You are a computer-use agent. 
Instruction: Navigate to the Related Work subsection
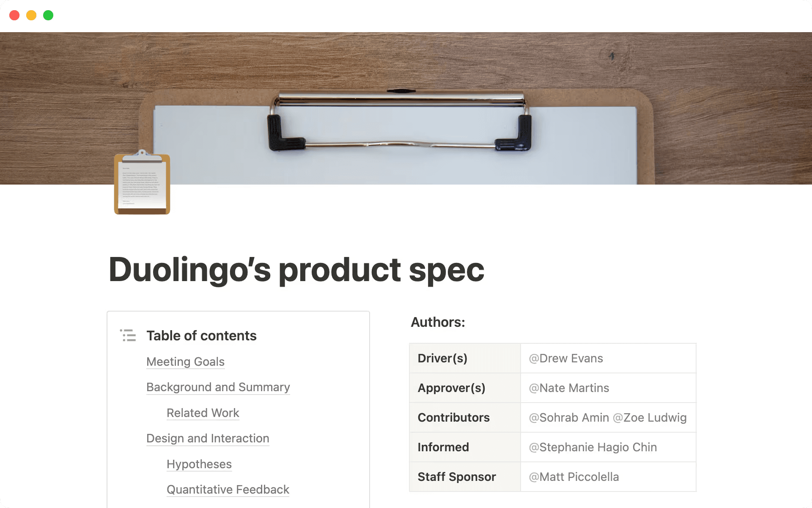click(x=203, y=413)
